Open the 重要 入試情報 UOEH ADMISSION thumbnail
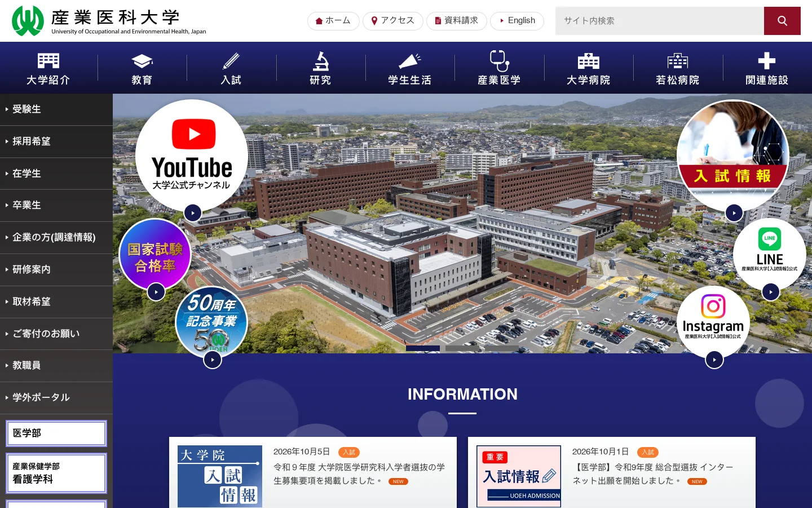The width and height of the screenshot is (812, 508). pyautogui.click(x=519, y=476)
